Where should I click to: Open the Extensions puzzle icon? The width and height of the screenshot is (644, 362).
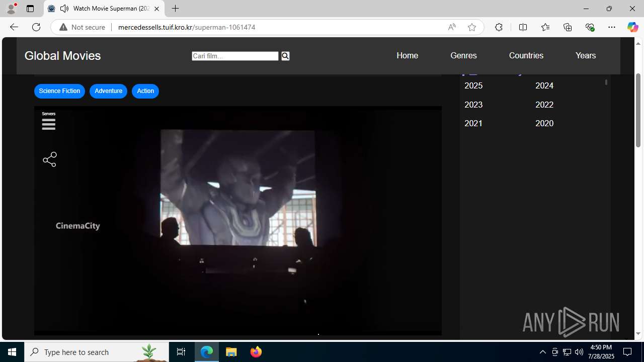pos(499,27)
